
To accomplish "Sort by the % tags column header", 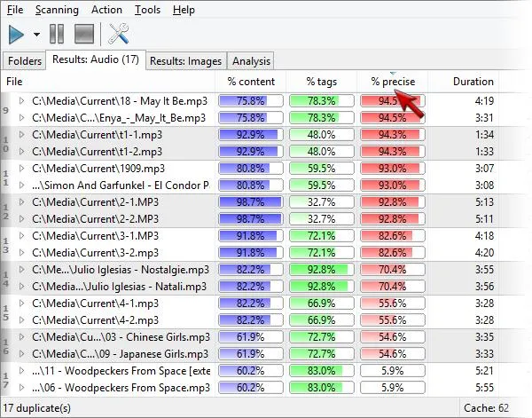I will 321,82.
